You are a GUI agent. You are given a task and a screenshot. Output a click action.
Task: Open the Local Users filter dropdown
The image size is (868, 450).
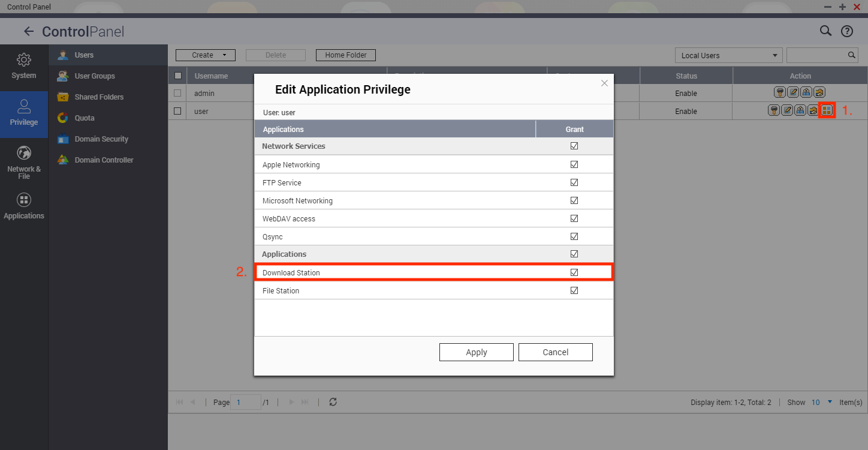click(x=729, y=55)
